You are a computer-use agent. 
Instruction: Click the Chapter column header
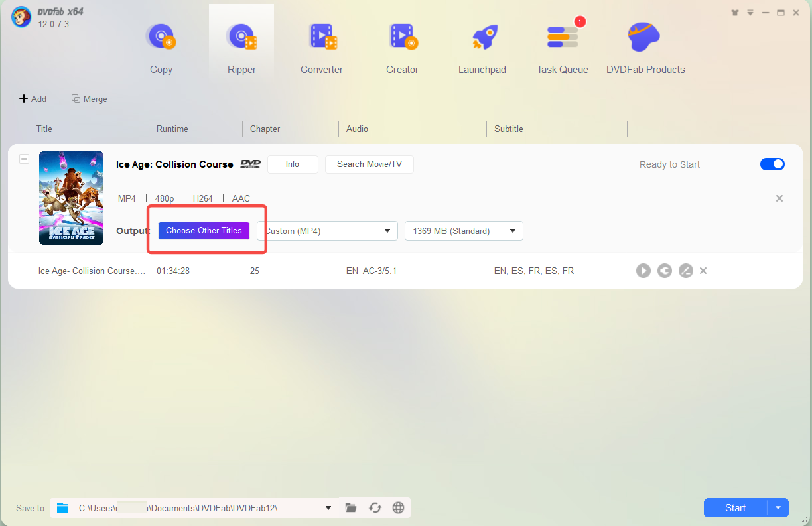[x=265, y=129]
